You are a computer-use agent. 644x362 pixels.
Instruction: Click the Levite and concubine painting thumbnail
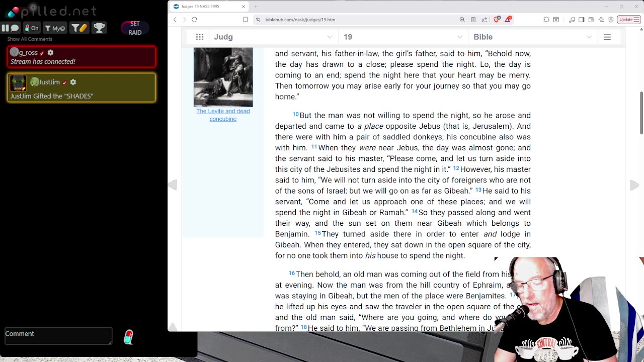click(x=223, y=77)
